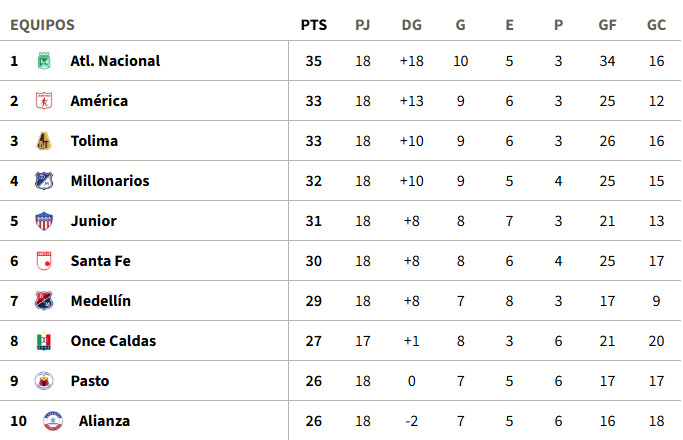
Task: Click the Atl. Nacional team crest
Action: coord(44,61)
